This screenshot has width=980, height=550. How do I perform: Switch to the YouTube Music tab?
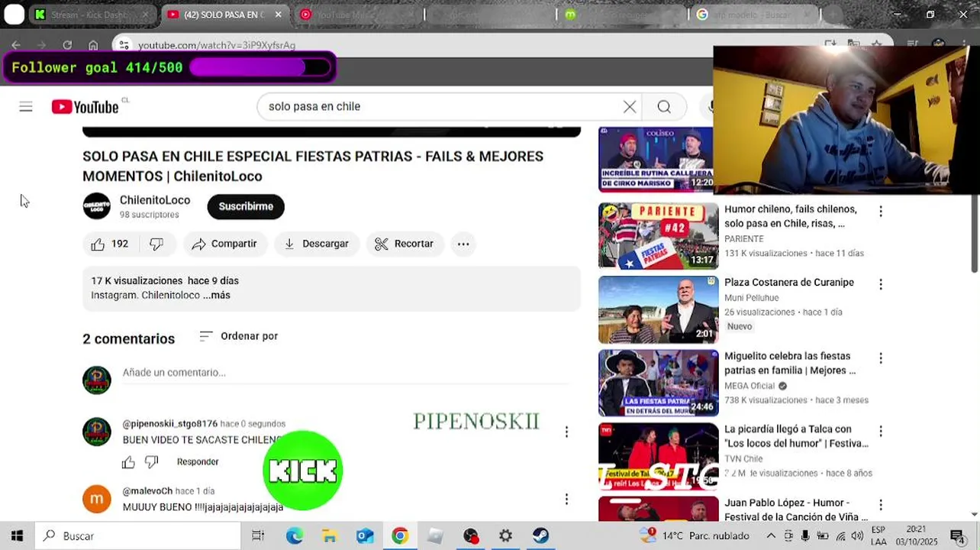click(355, 15)
